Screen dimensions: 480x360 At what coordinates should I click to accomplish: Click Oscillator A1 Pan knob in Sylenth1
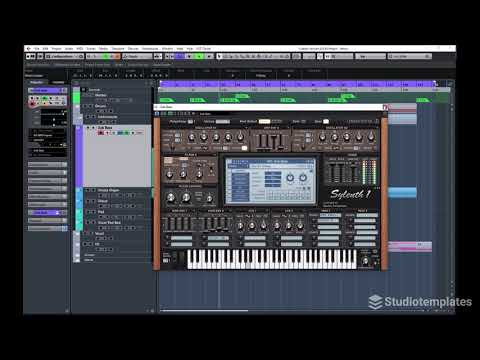tap(240, 137)
